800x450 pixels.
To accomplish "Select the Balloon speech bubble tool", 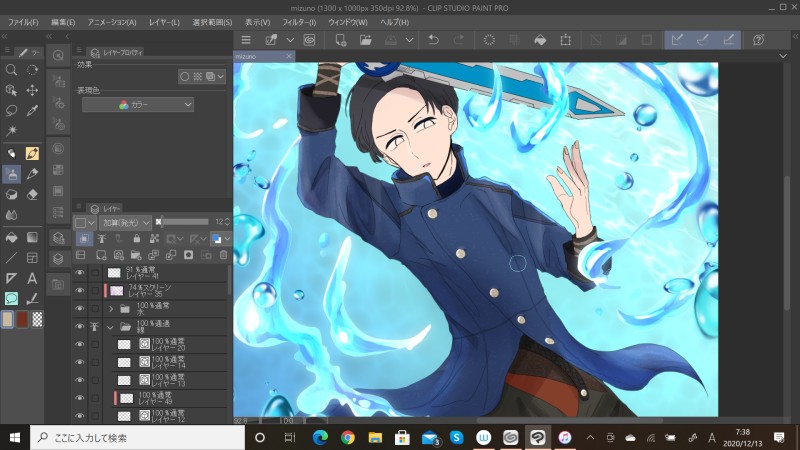I will pos(11,298).
